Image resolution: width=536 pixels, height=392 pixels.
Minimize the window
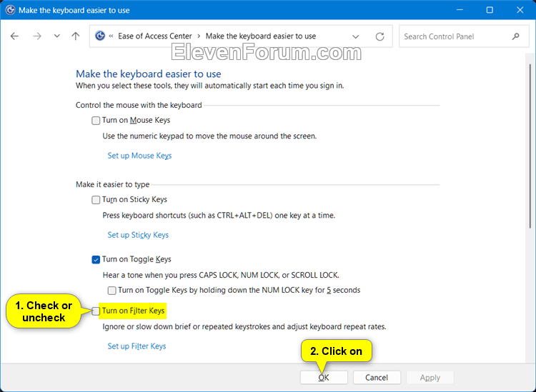point(460,10)
